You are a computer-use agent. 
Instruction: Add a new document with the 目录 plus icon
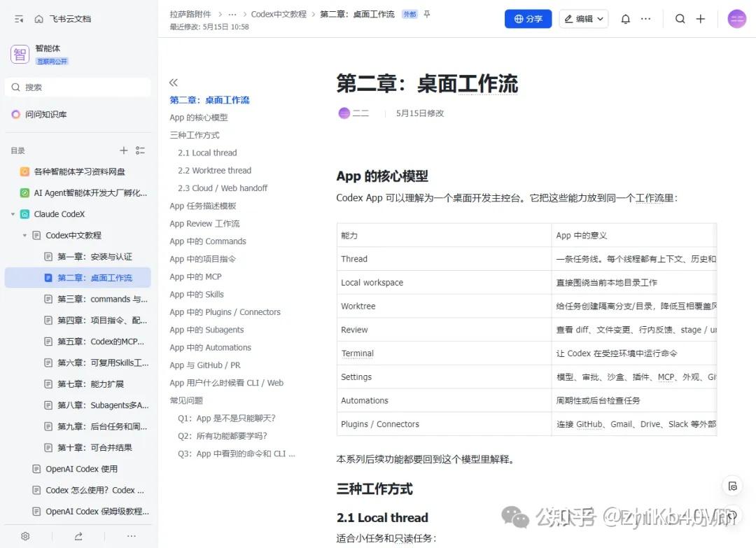point(124,150)
